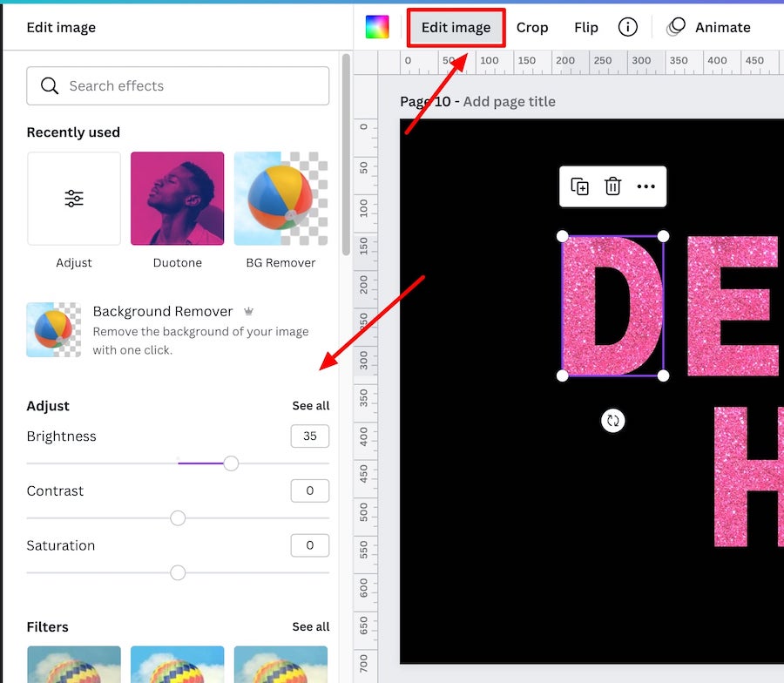
Task: Click the Saturation label
Action: pyautogui.click(x=60, y=545)
